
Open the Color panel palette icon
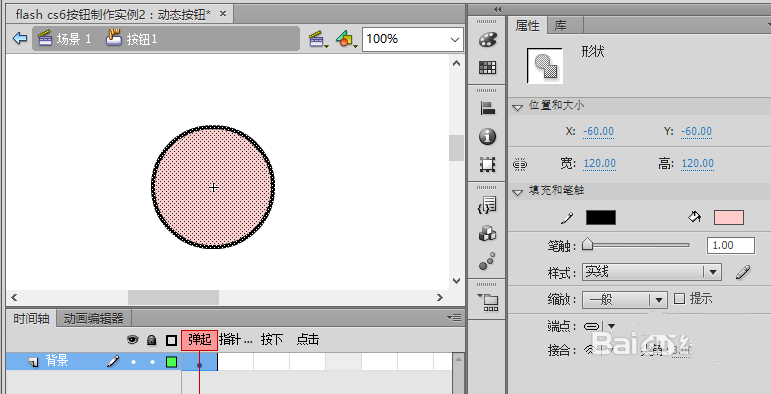[x=487, y=39]
